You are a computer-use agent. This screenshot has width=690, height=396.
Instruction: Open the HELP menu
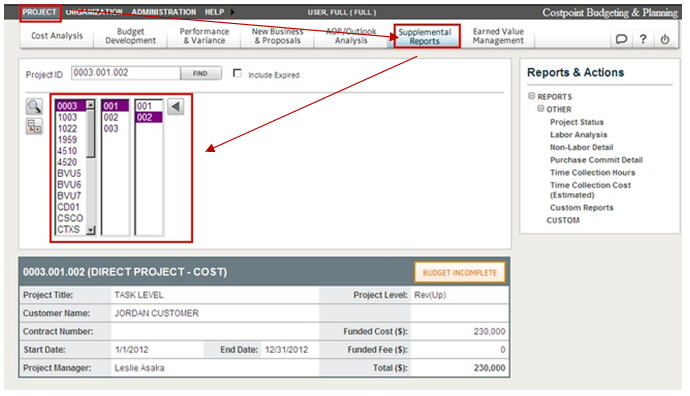pos(214,12)
